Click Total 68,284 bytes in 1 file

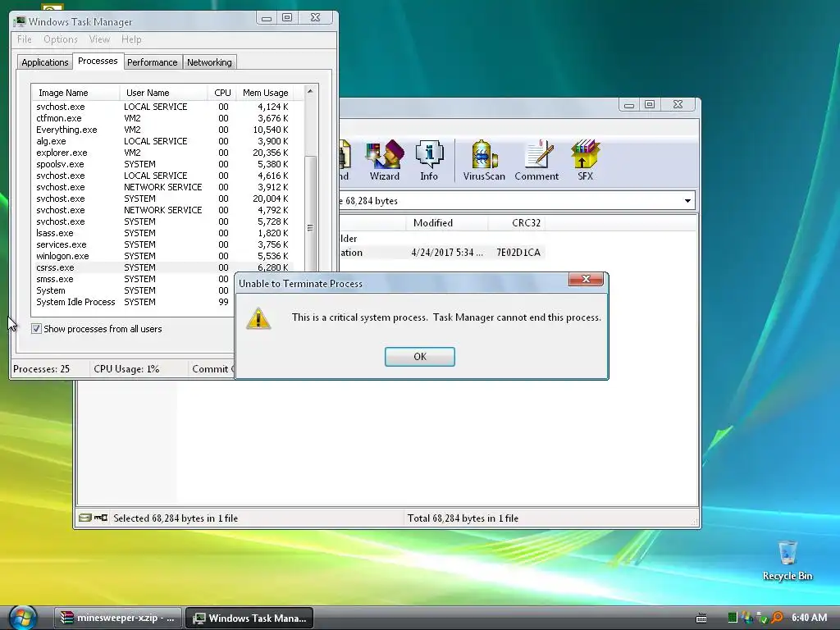pos(463,518)
